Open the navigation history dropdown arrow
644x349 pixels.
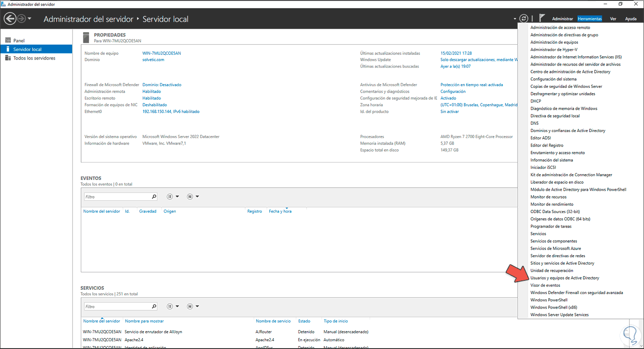pyautogui.click(x=30, y=19)
